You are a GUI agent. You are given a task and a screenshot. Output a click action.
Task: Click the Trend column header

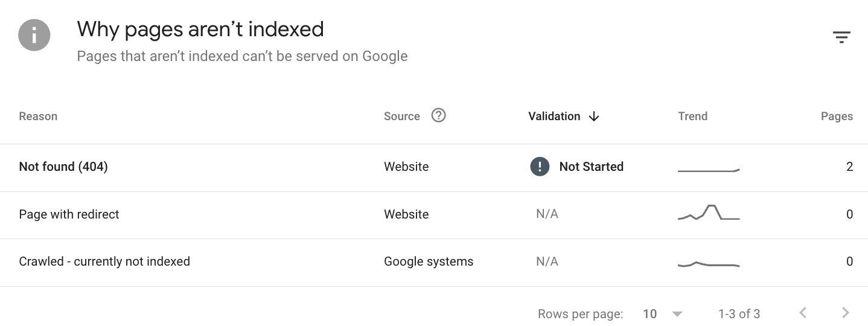(x=693, y=117)
